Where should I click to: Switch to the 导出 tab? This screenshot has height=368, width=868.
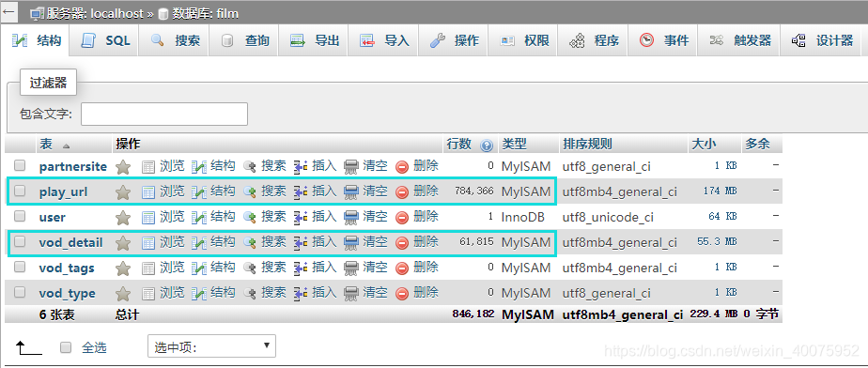click(315, 40)
